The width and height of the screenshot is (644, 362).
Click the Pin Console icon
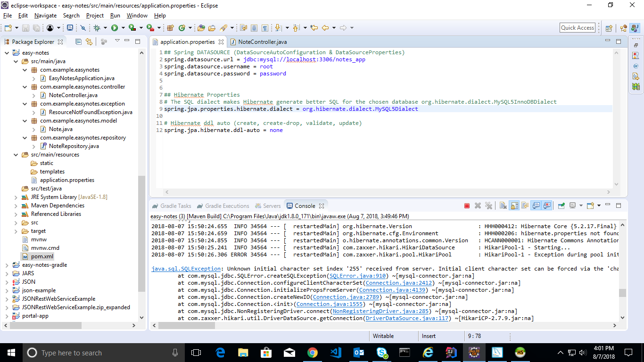tap(561, 206)
